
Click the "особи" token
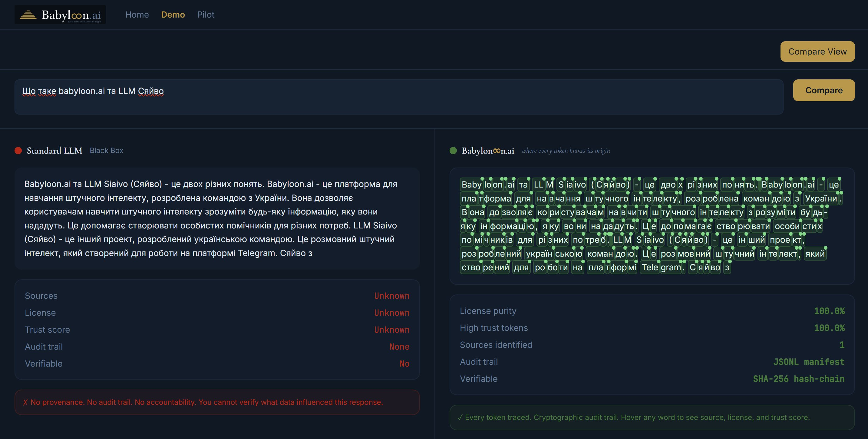(x=787, y=226)
